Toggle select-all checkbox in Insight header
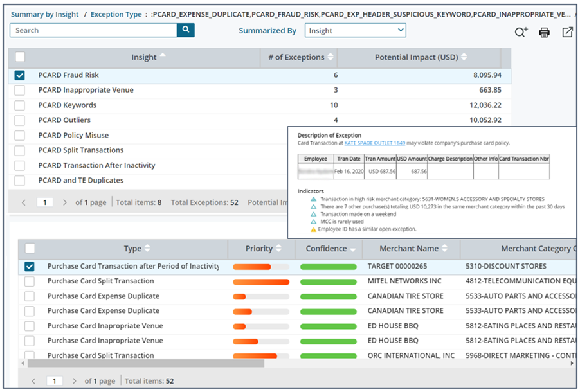 [20, 57]
